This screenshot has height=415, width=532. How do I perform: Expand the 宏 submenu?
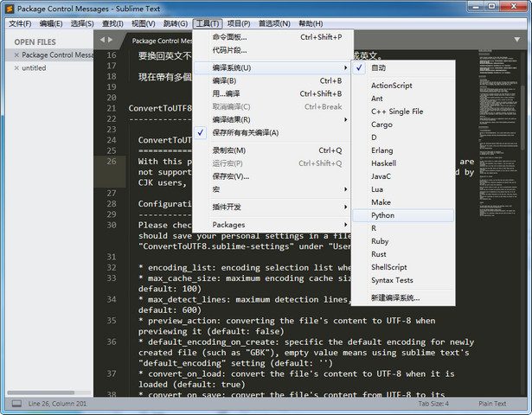click(272, 189)
